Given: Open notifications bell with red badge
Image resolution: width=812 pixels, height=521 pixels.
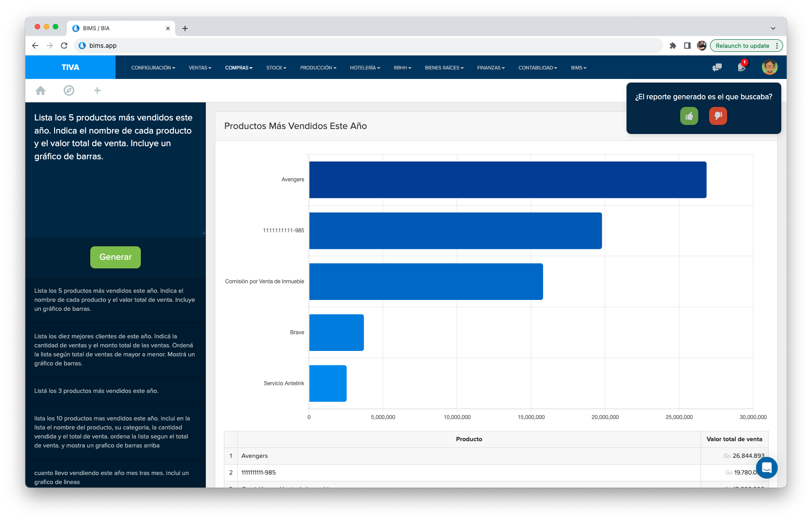Looking at the screenshot, I should click(x=741, y=67).
